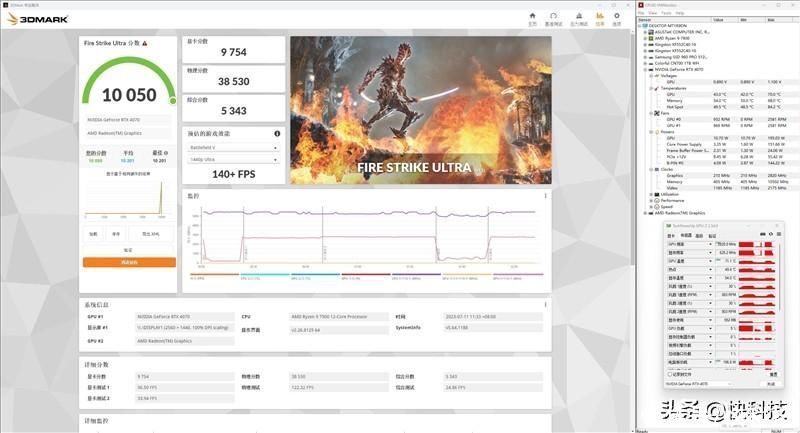Select the Core Power Supply row in HWMonitor
This screenshot has height=433, width=800.
(719, 144)
